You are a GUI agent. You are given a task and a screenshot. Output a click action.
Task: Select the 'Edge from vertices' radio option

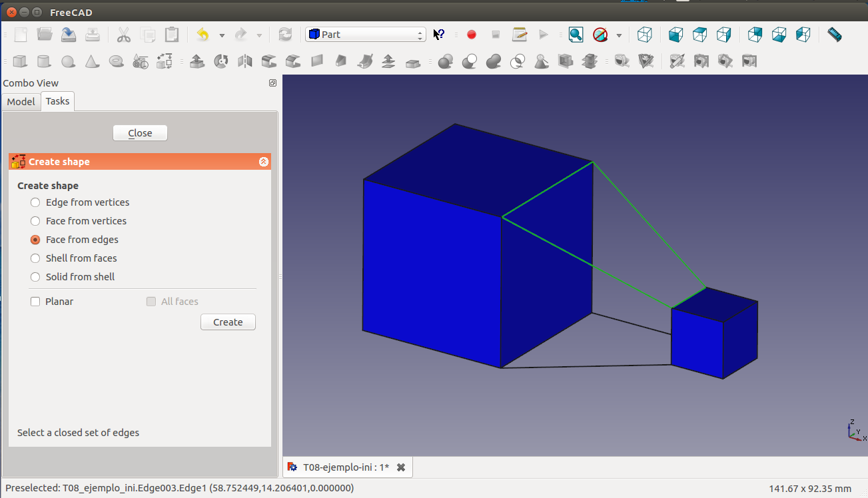coord(35,202)
